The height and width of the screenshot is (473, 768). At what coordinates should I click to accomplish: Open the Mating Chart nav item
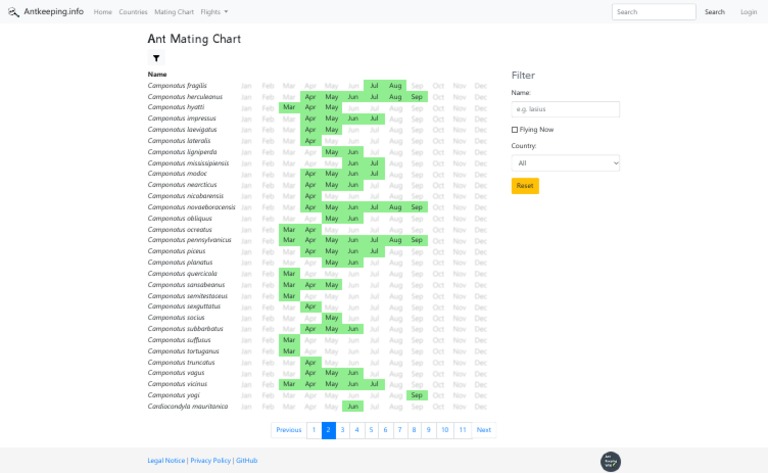173,12
